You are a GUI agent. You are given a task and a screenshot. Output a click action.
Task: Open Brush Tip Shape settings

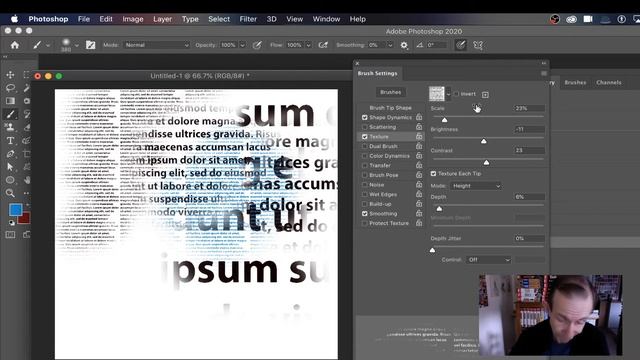pyautogui.click(x=390, y=108)
